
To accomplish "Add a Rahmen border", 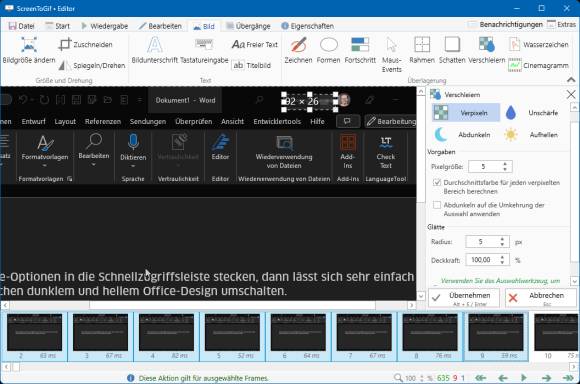I will pyautogui.click(x=422, y=50).
